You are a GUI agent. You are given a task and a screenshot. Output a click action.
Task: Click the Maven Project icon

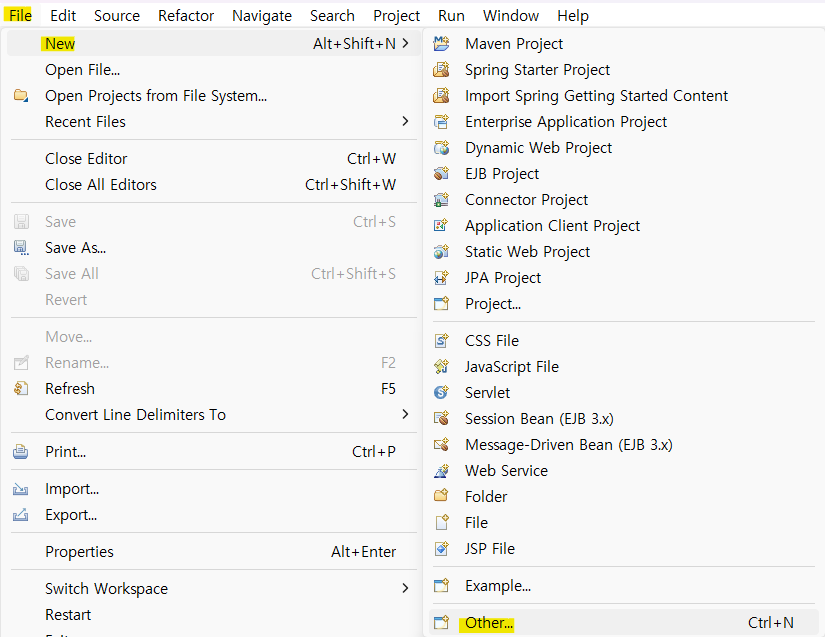click(x=441, y=44)
